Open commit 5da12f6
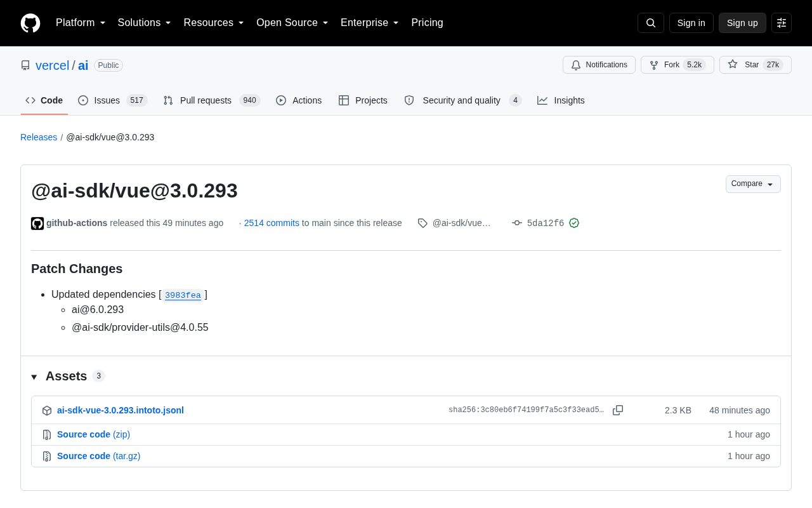 pyautogui.click(x=546, y=223)
